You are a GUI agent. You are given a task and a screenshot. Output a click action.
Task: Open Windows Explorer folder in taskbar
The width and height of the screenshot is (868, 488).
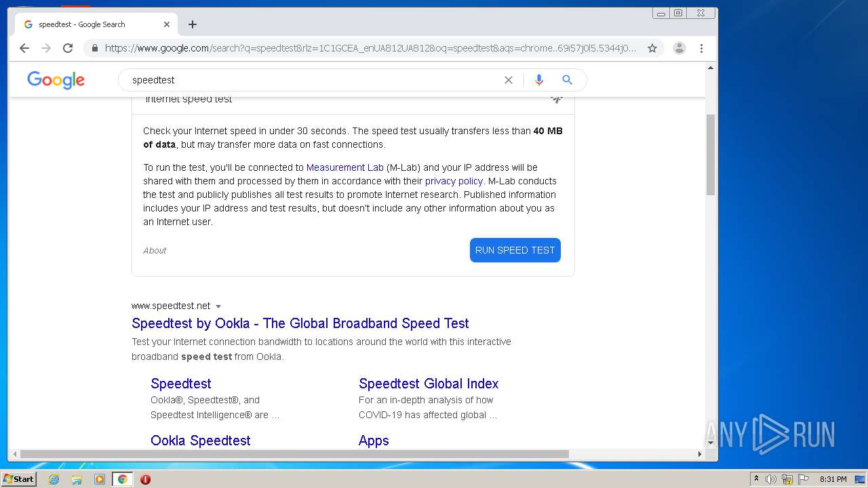(x=77, y=479)
